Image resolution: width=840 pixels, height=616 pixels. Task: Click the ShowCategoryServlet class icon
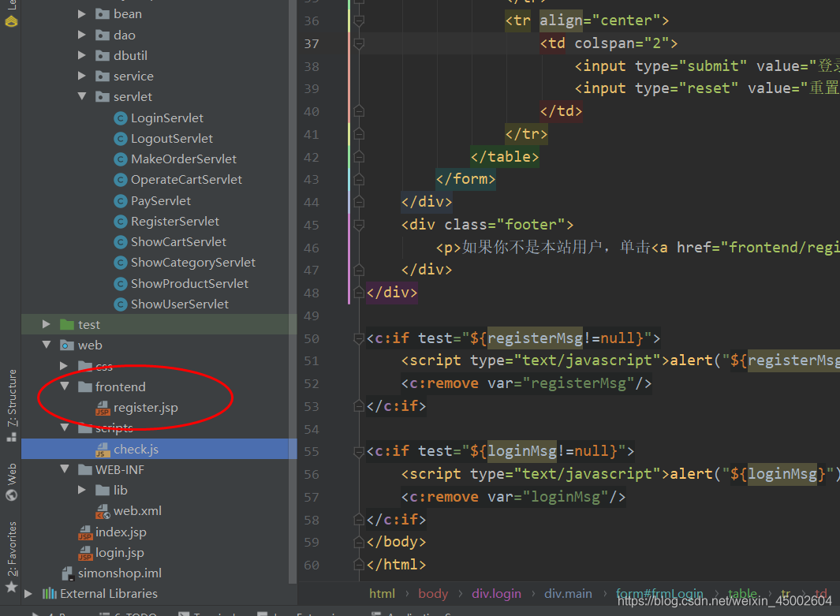click(121, 263)
